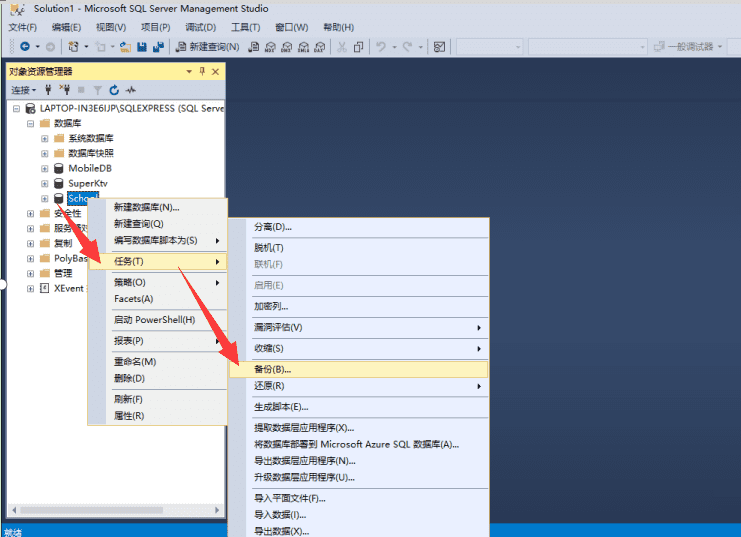Expand the 管理 tree node

31,273
